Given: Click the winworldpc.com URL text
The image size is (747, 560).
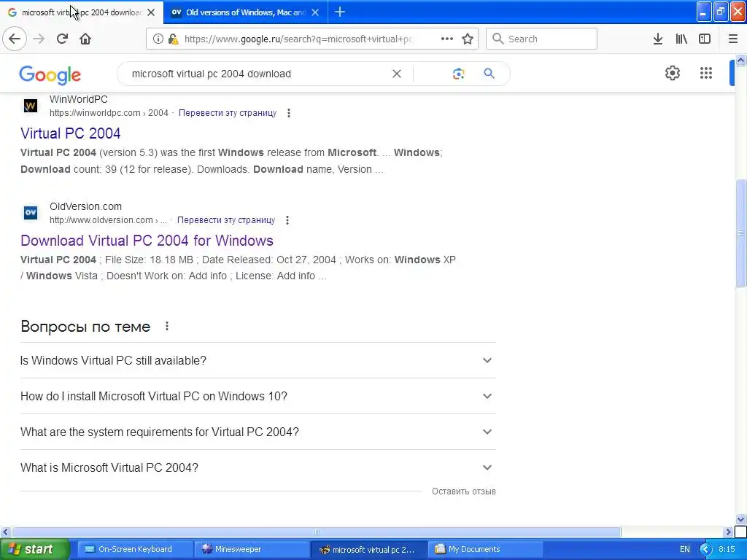Looking at the screenshot, I should coord(109,113).
